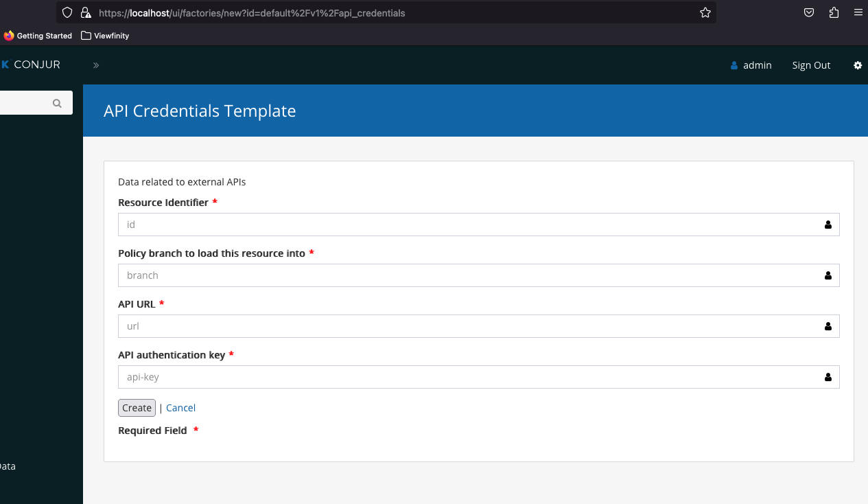Viewport: 868px width, 504px height.
Task: Click the API authentication key field
Action: click(479, 377)
